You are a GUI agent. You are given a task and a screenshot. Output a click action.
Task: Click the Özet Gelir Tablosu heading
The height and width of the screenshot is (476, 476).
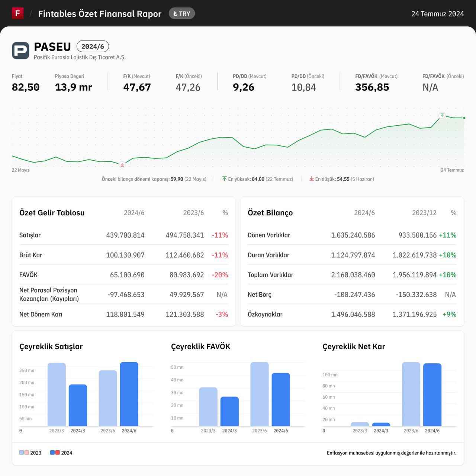[52, 213]
